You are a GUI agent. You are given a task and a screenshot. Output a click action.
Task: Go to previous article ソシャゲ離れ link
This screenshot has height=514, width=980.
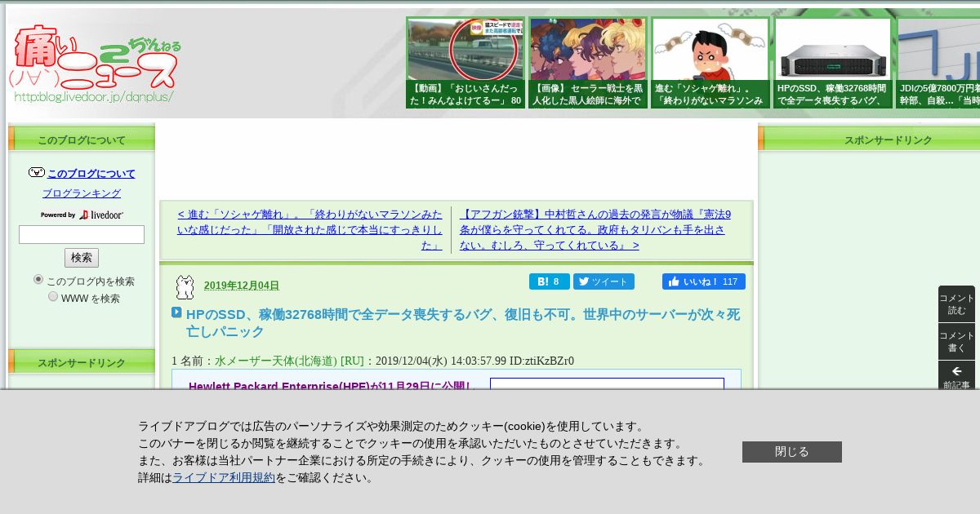310,229
